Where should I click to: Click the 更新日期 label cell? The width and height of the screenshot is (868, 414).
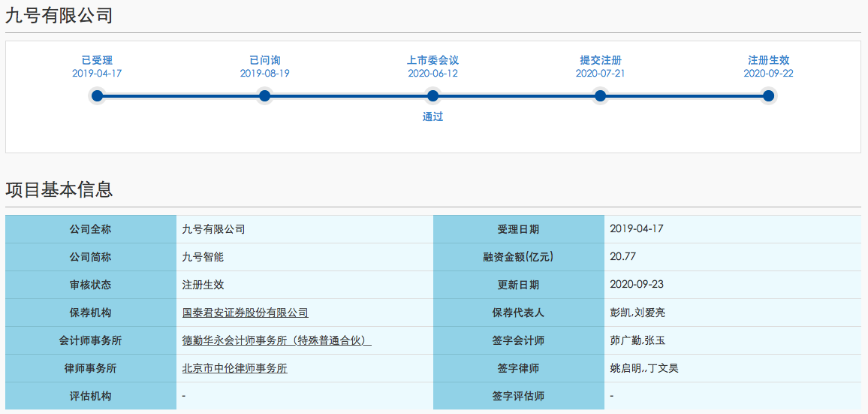point(519,285)
